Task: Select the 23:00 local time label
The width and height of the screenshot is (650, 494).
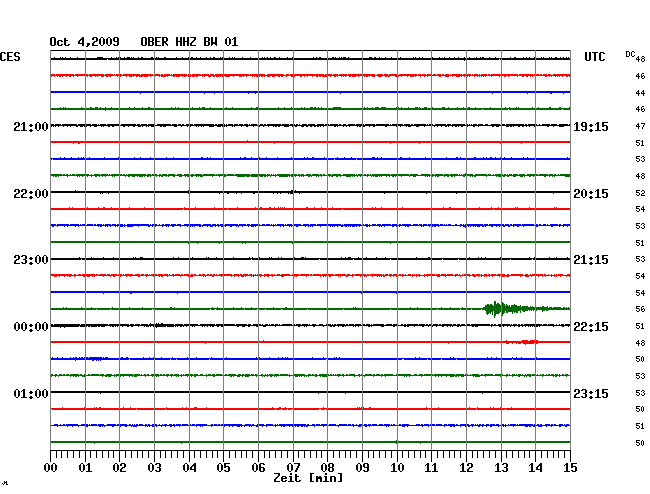Action: [x=31, y=260]
